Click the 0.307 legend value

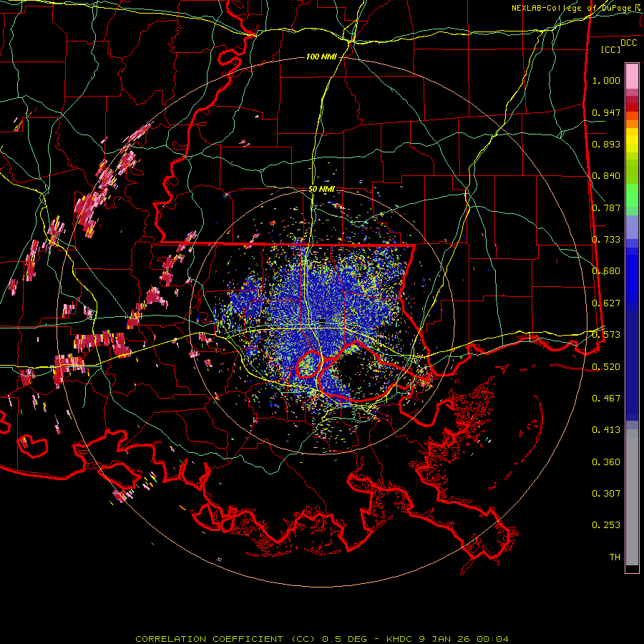pyautogui.click(x=606, y=494)
